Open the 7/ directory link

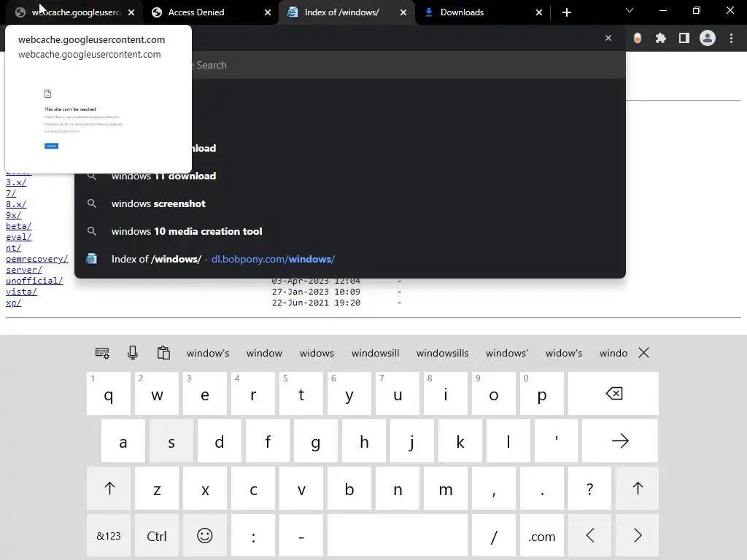[11, 193]
